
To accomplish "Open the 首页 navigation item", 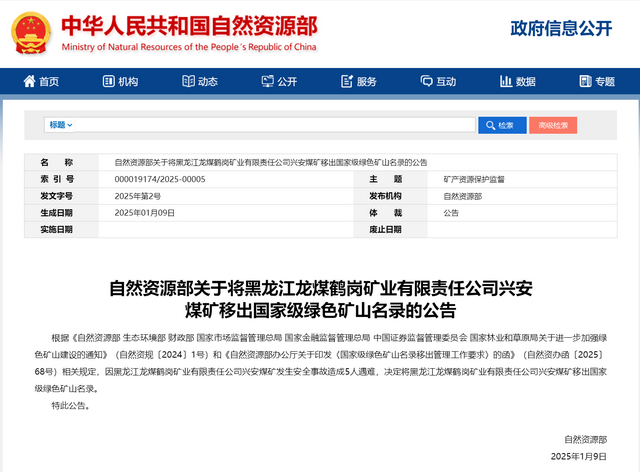I will (x=41, y=81).
